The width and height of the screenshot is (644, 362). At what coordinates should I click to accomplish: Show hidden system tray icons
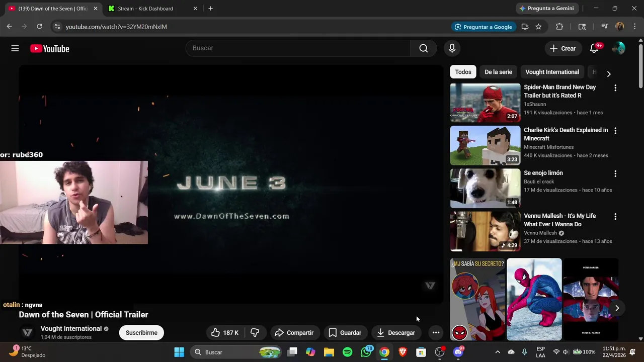pyautogui.click(x=498, y=352)
